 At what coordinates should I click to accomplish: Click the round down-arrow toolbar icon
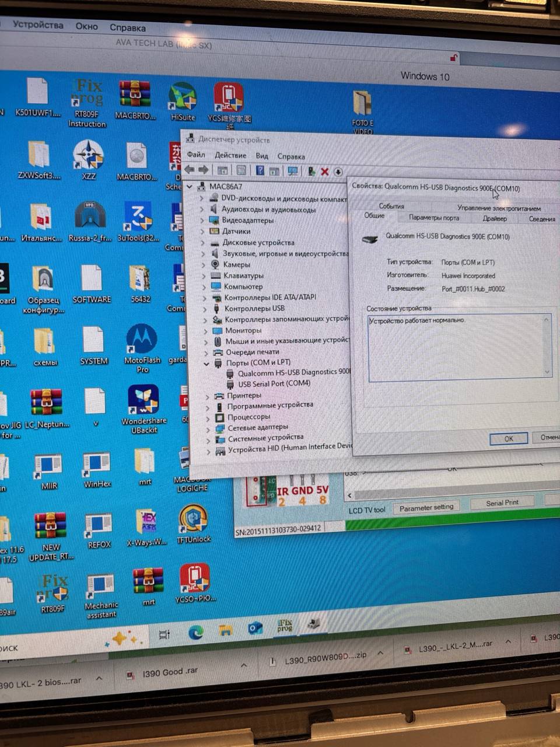click(338, 172)
